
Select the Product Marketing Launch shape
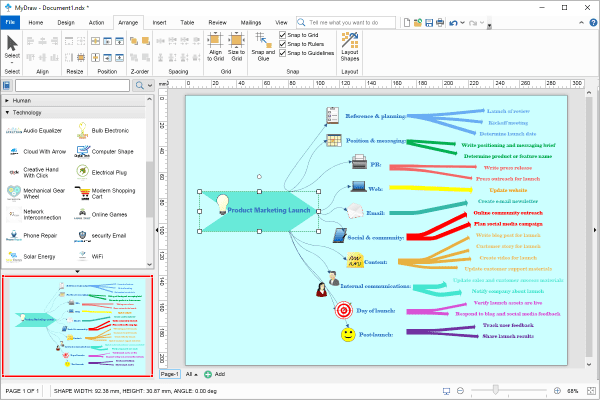pyautogui.click(x=259, y=211)
